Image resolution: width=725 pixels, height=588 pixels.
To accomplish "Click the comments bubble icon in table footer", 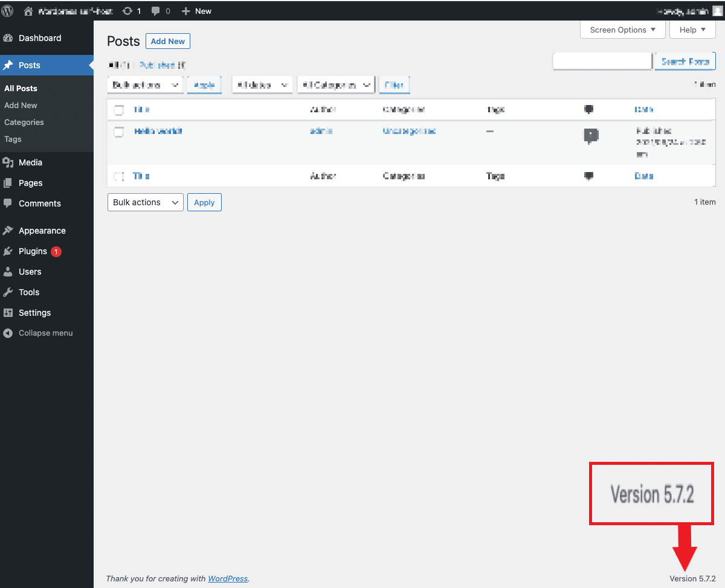I will point(588,176).
